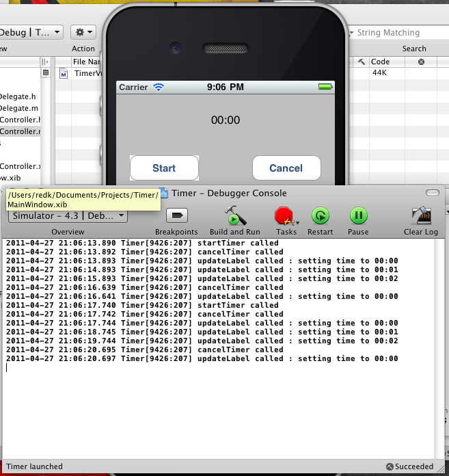Click the 00:00 timer label in simulator

point(226,120)
